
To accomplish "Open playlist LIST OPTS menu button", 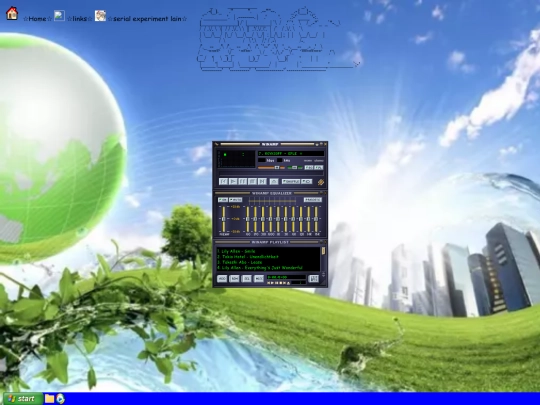I will (314, 279).
